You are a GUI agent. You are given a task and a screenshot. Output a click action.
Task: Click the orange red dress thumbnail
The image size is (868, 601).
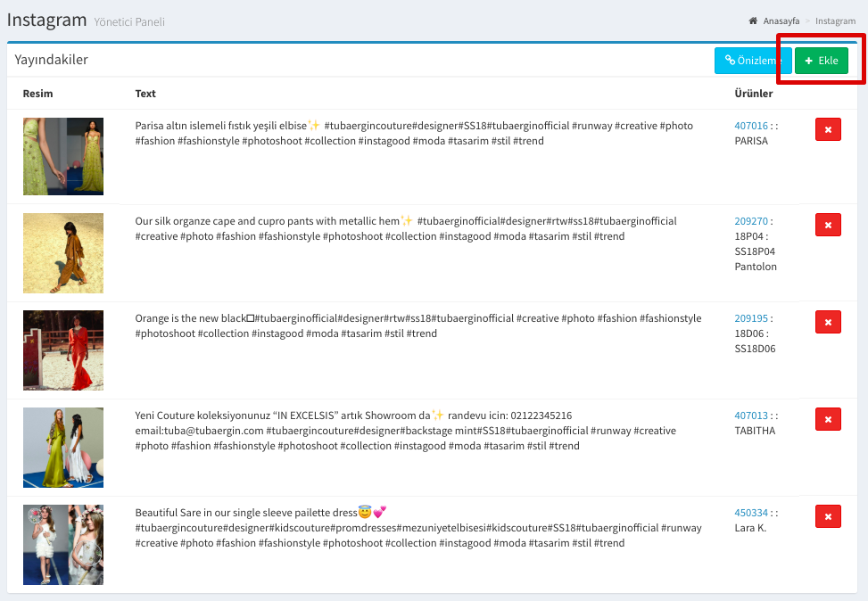pyautogui.click(x=63, y=350)
